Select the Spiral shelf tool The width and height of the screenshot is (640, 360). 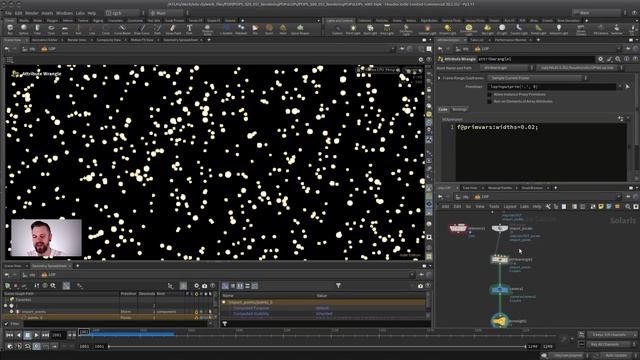click(x=269, y=29)
